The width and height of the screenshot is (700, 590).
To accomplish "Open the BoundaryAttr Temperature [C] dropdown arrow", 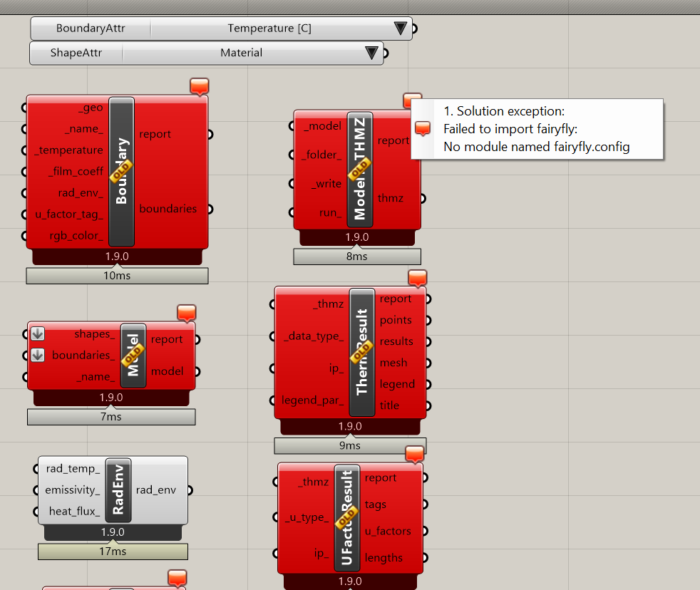I will pos(400,29).
